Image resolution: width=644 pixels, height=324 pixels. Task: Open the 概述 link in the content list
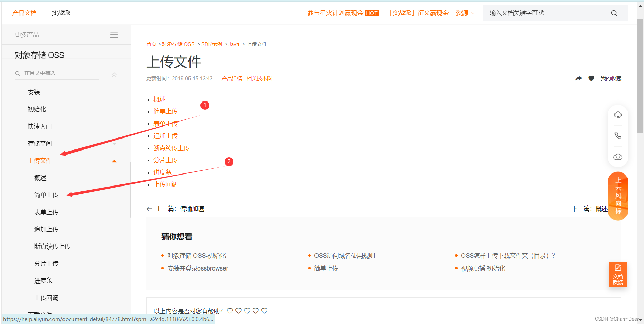[x=160, y=99]
